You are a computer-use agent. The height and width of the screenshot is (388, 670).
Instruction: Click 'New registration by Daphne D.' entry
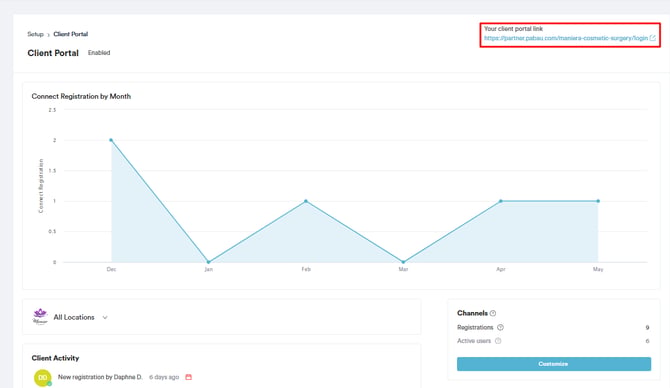click(100, 377)
